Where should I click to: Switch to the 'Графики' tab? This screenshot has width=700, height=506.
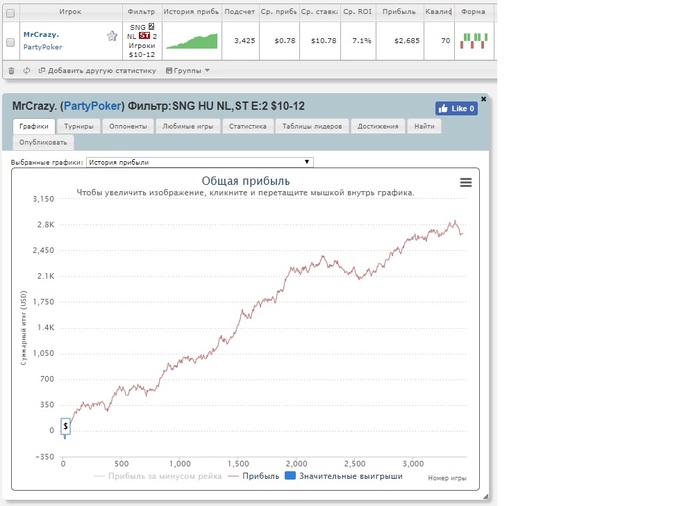click(34, 126)
